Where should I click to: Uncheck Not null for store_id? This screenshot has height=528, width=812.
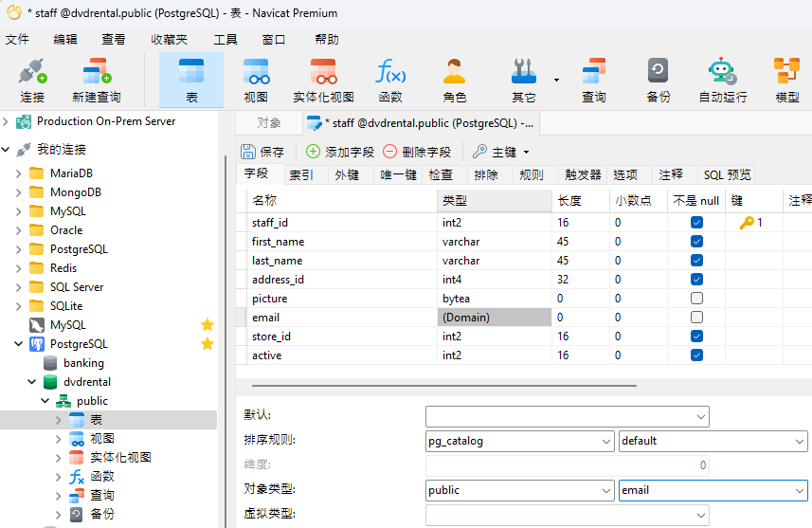(696, 337)
